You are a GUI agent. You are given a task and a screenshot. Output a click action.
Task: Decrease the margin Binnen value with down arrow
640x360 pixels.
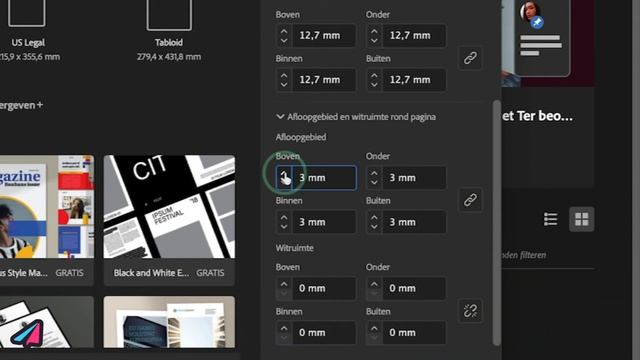pyautogui.click(x=284, y=84)
